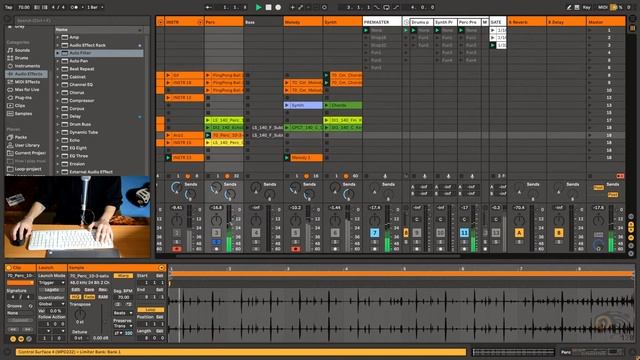This screenshot has height=360, width=640.
Task: Expand the Amp folder in the browser
Action: click(x=58, y=37)
